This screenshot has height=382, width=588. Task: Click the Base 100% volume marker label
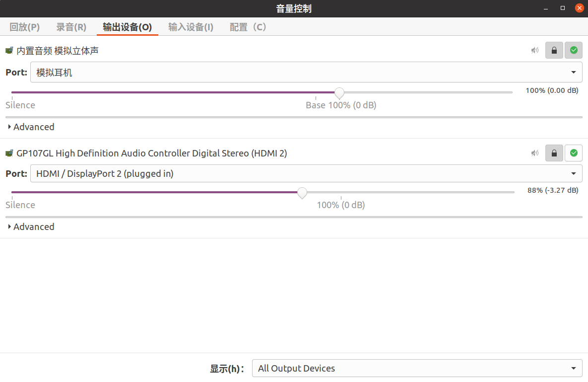[341, 105]
